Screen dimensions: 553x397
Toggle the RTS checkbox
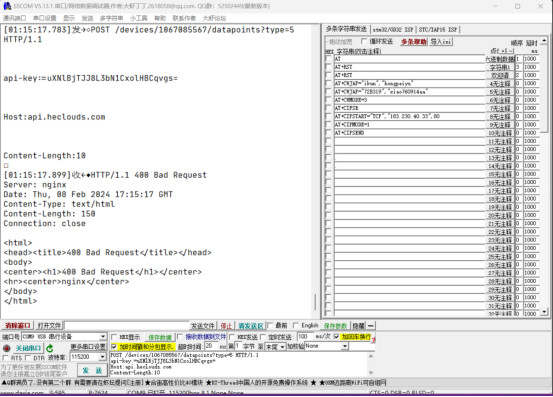5,358
